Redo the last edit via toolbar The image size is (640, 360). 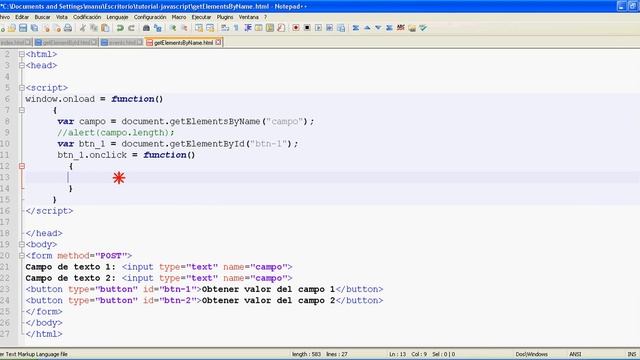pyautogui.click(x=131, y=28)
